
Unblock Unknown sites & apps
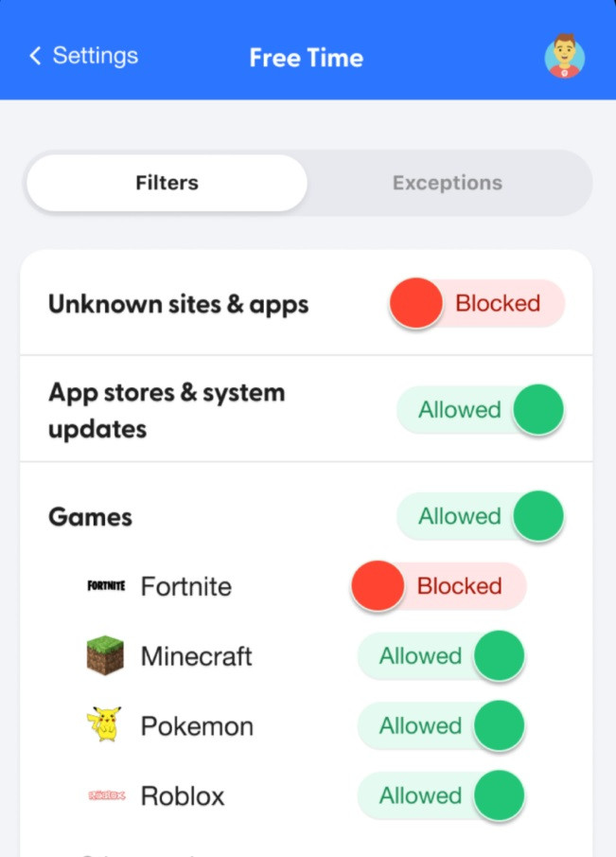477,303
